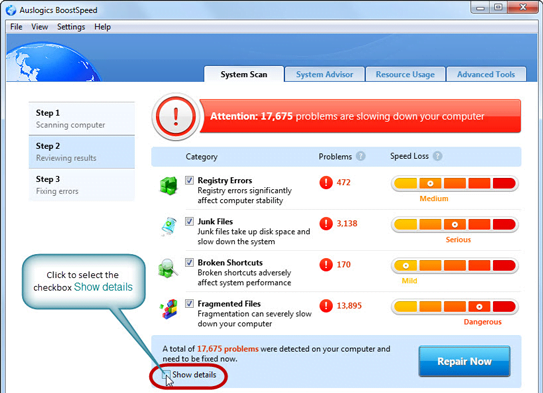543x393 pixels.
Task: Click the red alert icon next to 472
Action: [326, 182]
